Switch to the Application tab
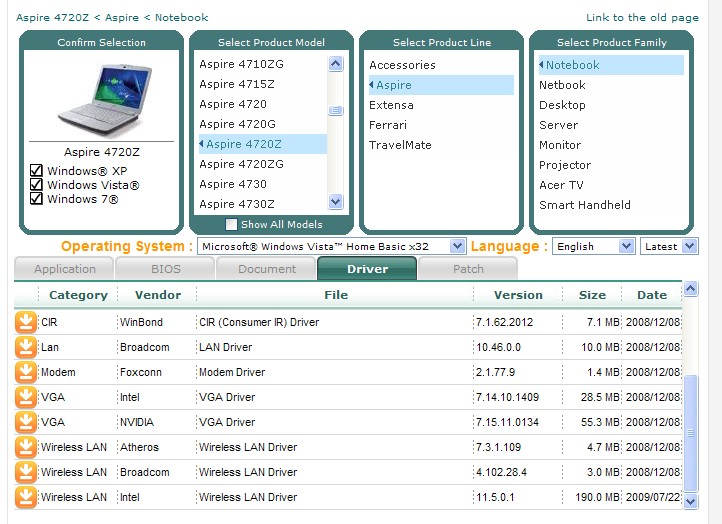722x524 pixels. click(x=64, y=269)
